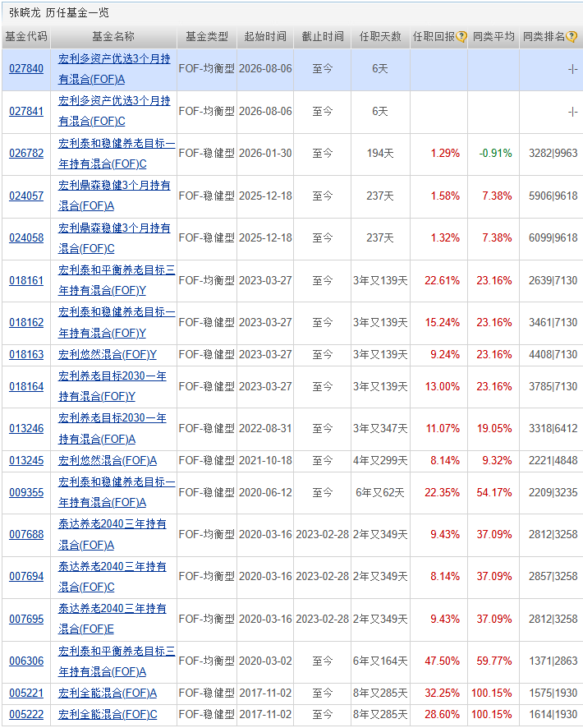Select the 22.61% return for fund 018161

pyautogui.click(x=442, y=280)
